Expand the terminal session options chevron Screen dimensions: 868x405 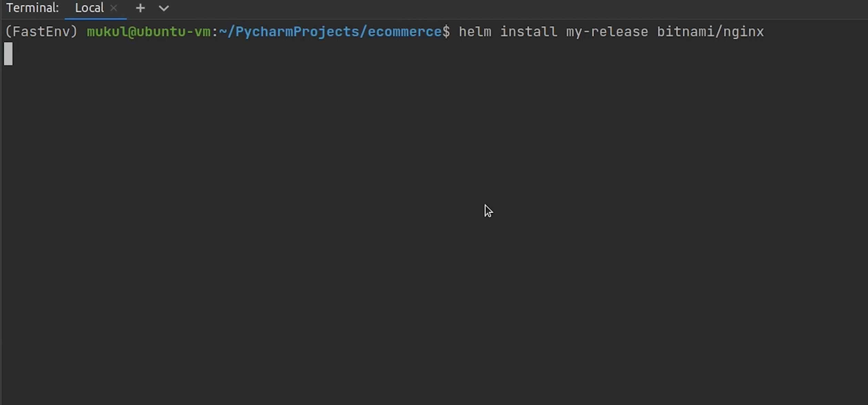click(164, 8)
